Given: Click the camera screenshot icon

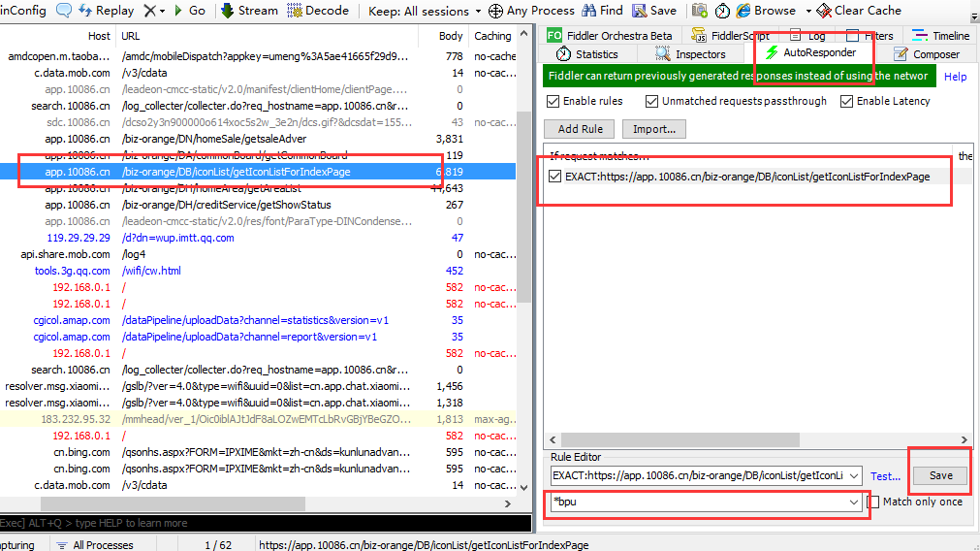Looking at the screenshot, I should point(699,11).
